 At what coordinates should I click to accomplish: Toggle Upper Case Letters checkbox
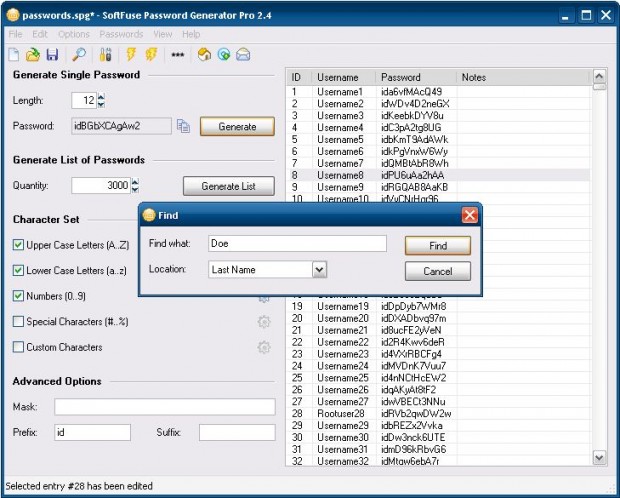coord(18,245)
